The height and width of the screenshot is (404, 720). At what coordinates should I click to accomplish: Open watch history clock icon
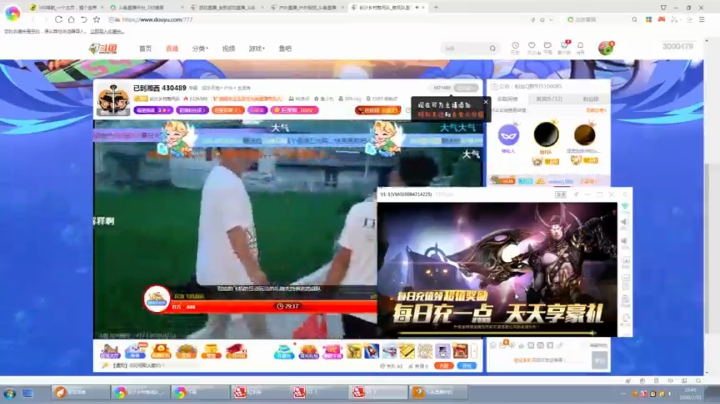515,46
